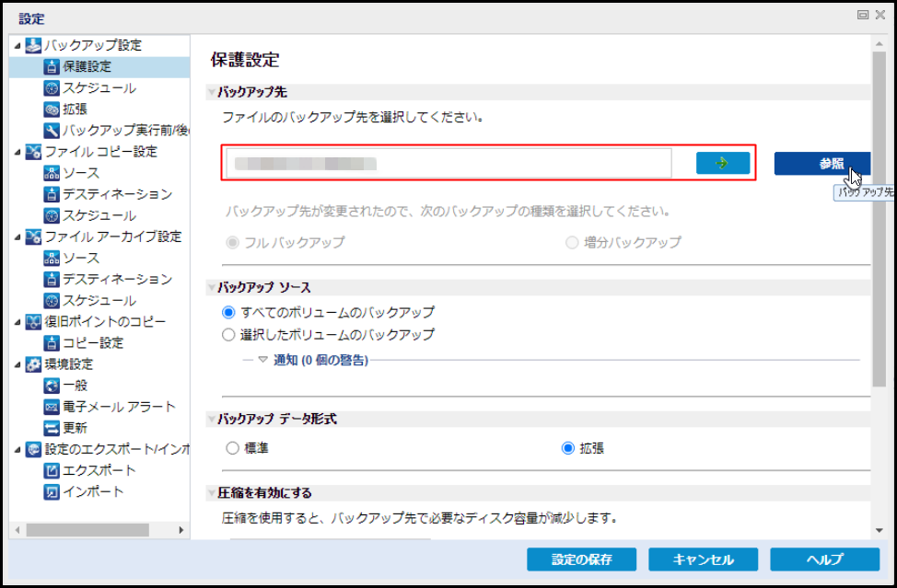Click the 拡張 icon in the sidebar
This screenshot has width=897, height=588.
(52, 109)
